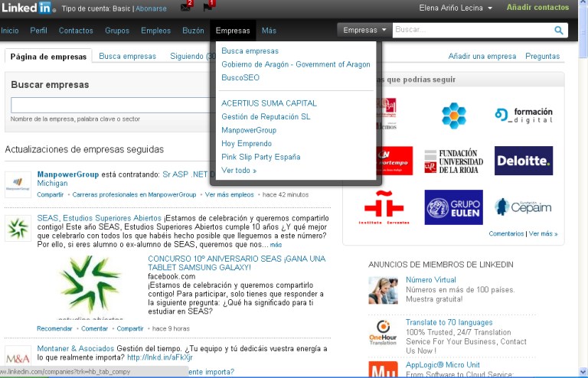Select the Cepaim logo
The width and height of the screenshot is (588, 378).
point(523,207)
